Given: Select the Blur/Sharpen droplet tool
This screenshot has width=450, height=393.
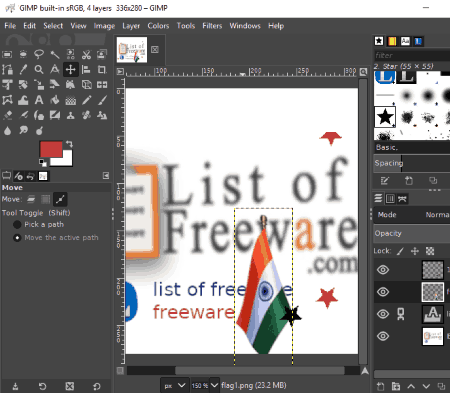Looking at the screenshot, I should pos(7,130).
